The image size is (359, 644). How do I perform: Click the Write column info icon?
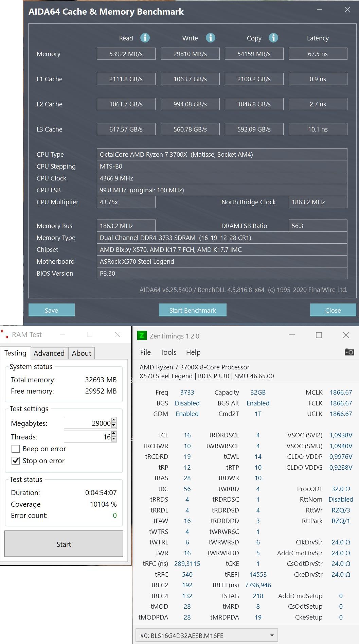coord(211,38)
